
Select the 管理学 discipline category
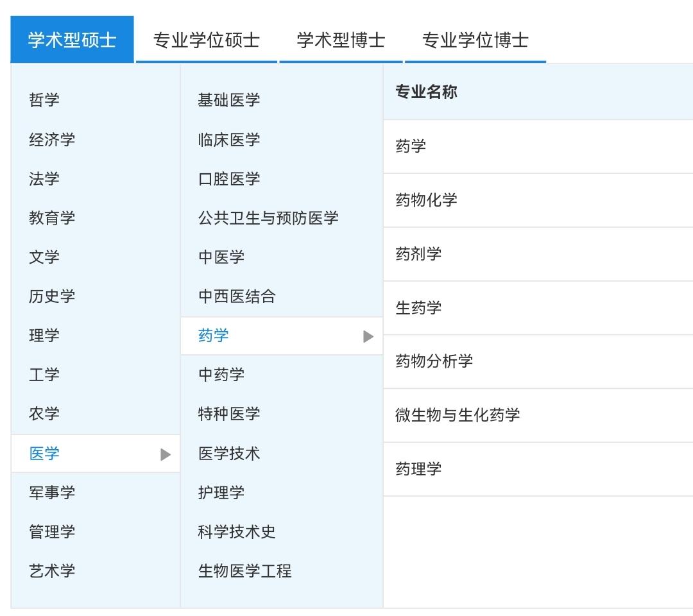[x=52, y=531]
